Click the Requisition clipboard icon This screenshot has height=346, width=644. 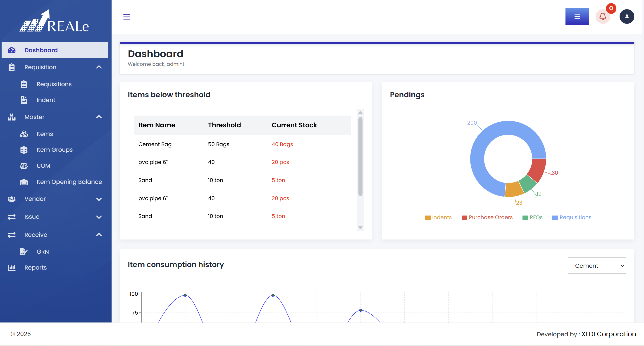click(12, 67)
